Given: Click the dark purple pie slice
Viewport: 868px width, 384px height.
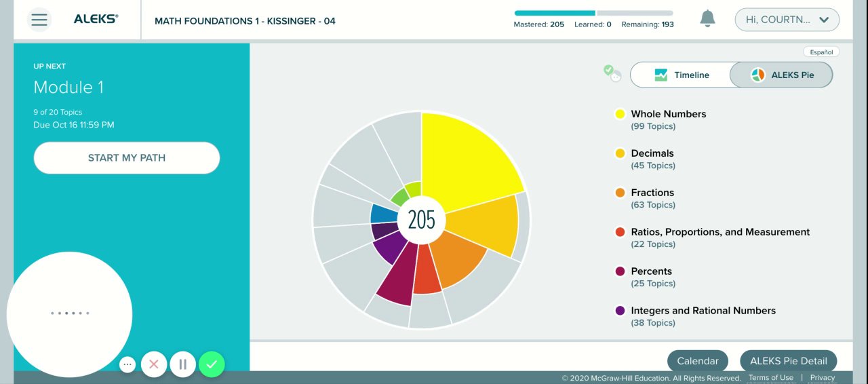Looking at the screenshot, I should coord(383,231).
